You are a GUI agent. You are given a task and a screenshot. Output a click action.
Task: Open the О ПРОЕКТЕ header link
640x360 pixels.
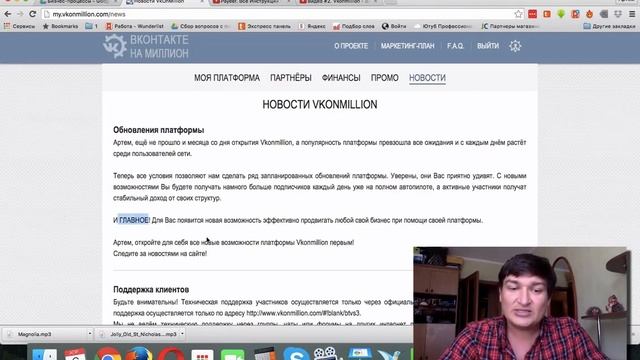point(351,46)
